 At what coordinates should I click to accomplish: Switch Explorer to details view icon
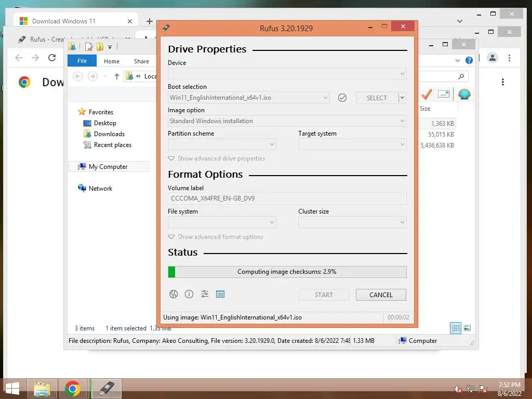[x=456, y=328]
